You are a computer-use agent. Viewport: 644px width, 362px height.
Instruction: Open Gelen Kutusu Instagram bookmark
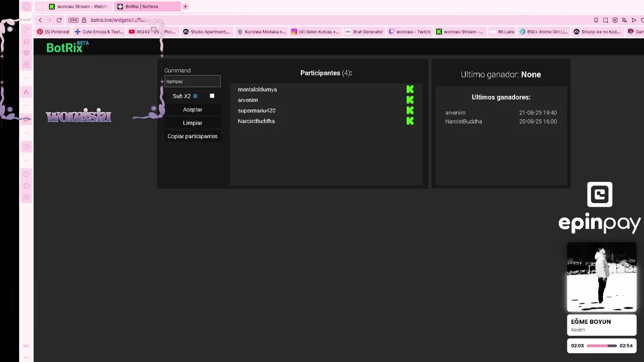pyautogui.click(x=315, y=32)
